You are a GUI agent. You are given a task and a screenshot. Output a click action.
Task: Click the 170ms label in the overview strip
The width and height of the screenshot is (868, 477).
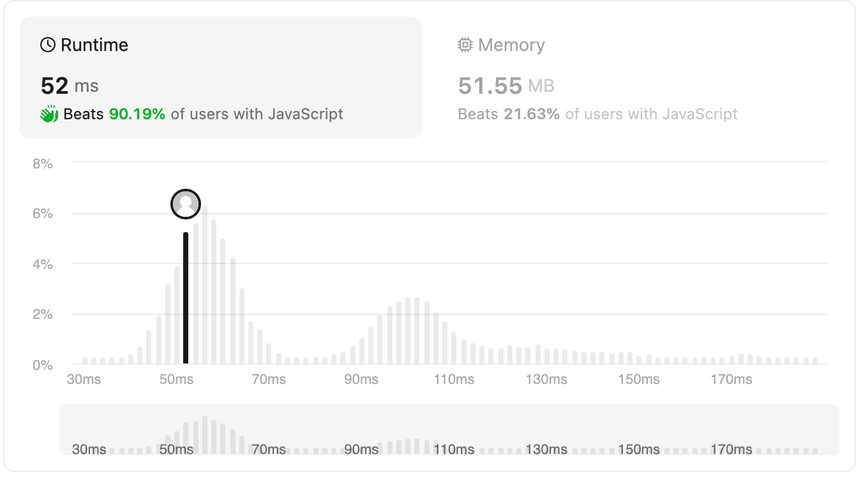click(731, 449)
